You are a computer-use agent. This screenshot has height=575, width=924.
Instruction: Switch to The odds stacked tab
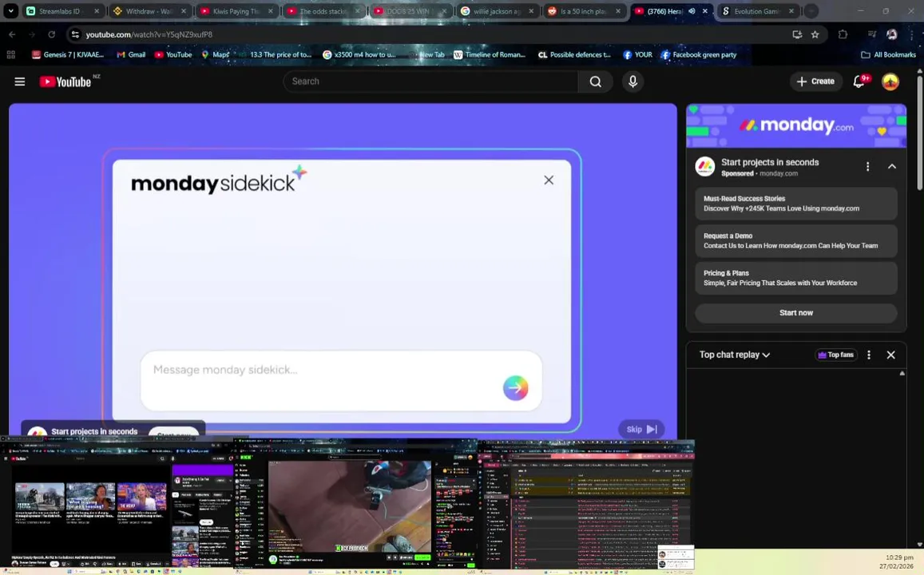pos(323,11)
